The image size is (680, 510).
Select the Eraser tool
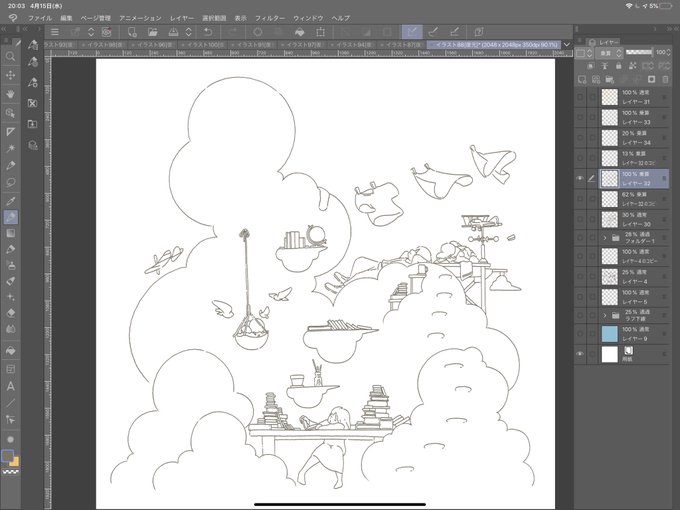tap(10, 313)
